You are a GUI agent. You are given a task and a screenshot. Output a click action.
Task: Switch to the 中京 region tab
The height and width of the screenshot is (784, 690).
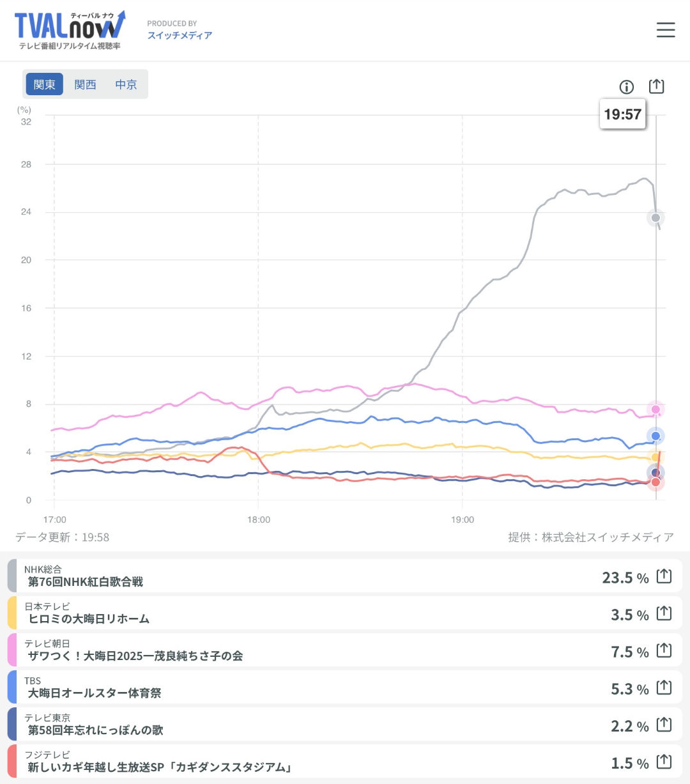[126, 84]
